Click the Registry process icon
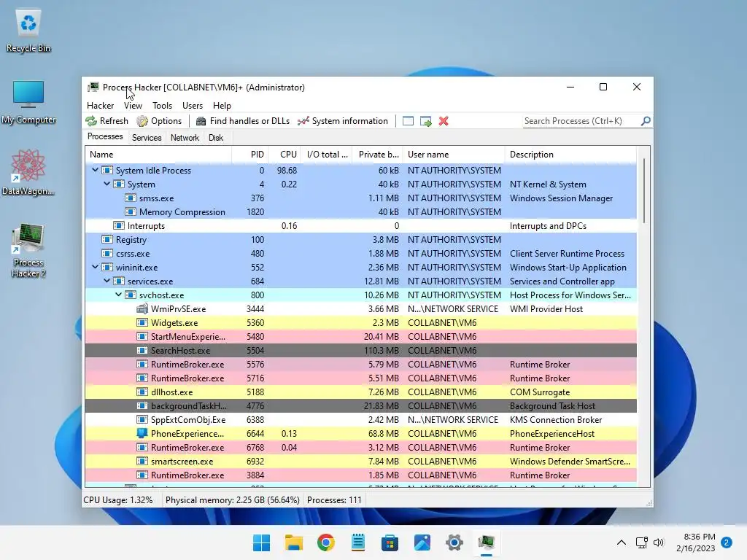Viewport: 747px width, 560px height. coord(107,239)
